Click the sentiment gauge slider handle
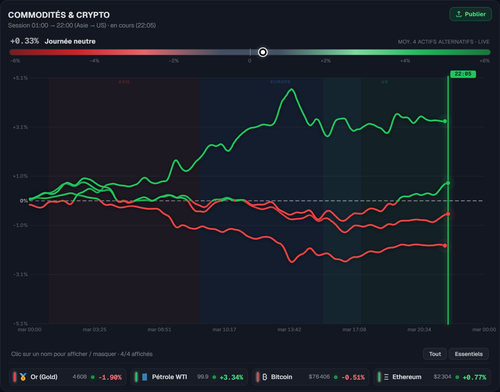 pyautogui.click(x=263, y=52)
